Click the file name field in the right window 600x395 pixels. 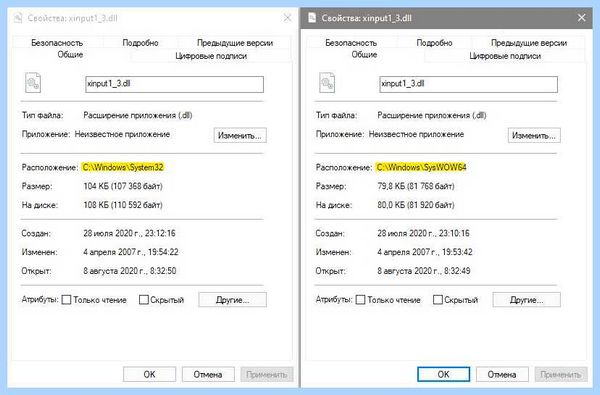tap(468, 84)
